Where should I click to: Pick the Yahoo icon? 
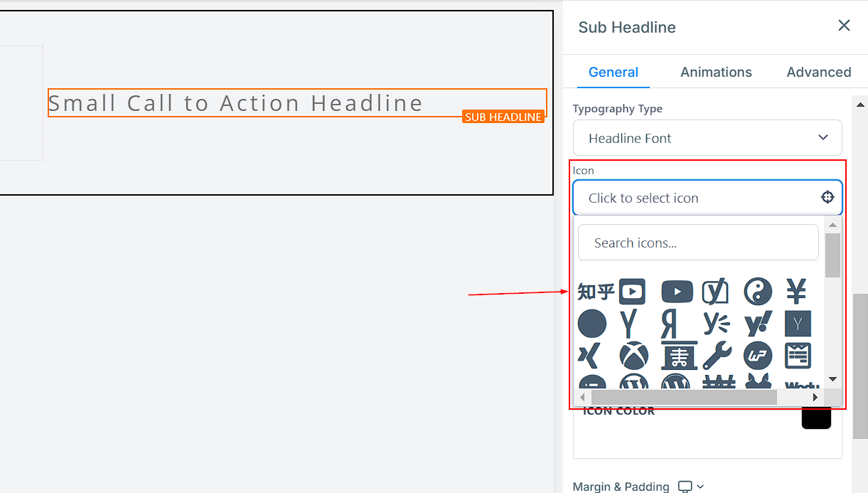click(758, 324)
